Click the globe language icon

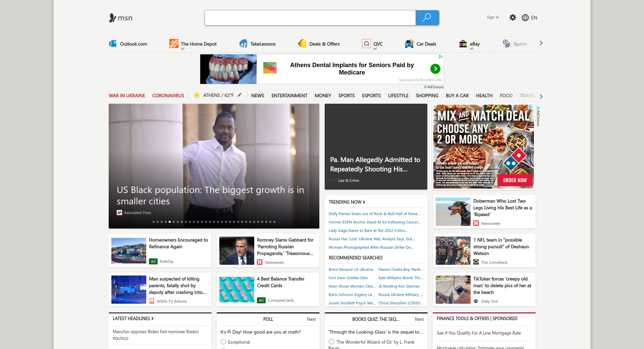pos(525,18)
